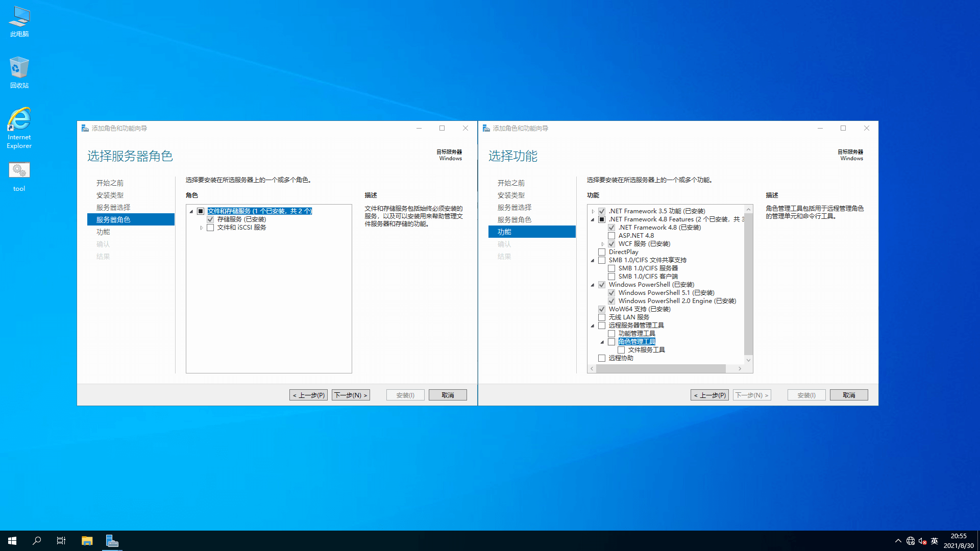
Task: Collapse the 远程服务器管理工具 tree node
Action: [x=593, y=325]
